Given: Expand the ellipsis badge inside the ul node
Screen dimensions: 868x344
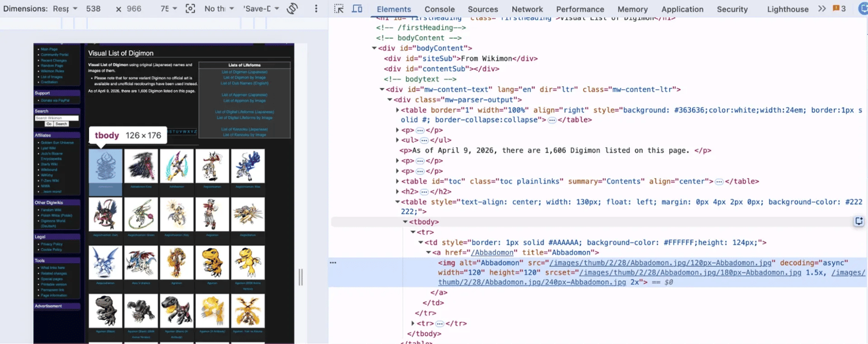Looking at the screenshot, I should [x=424, y=140].
